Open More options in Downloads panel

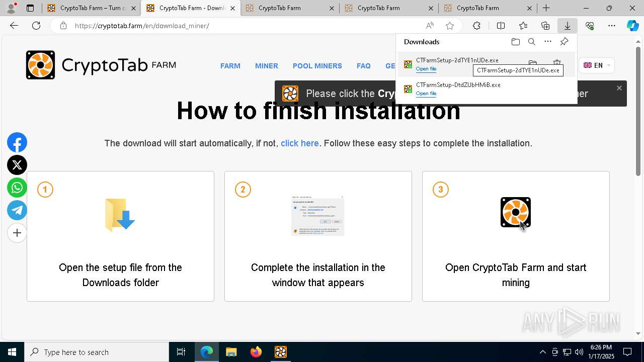(x=548, y=42)
